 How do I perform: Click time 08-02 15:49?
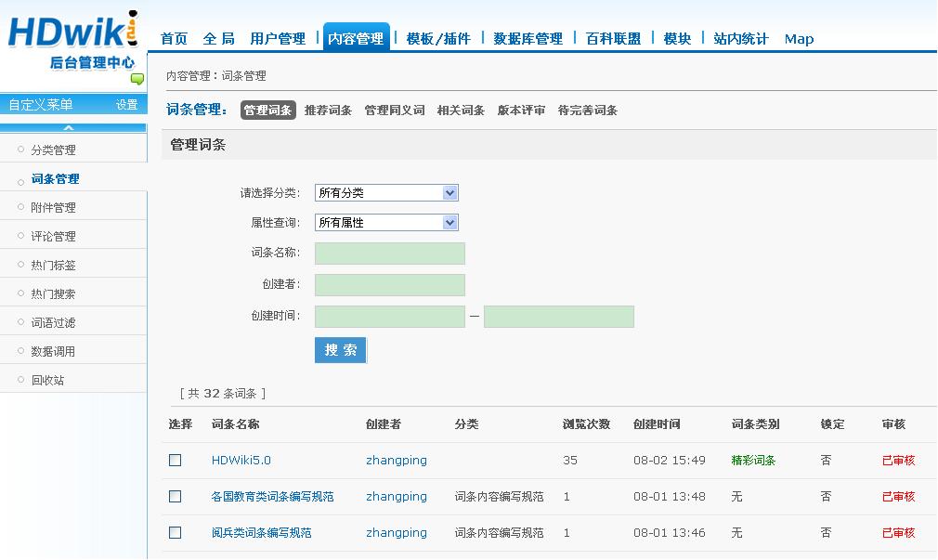(x=670, y=460)
